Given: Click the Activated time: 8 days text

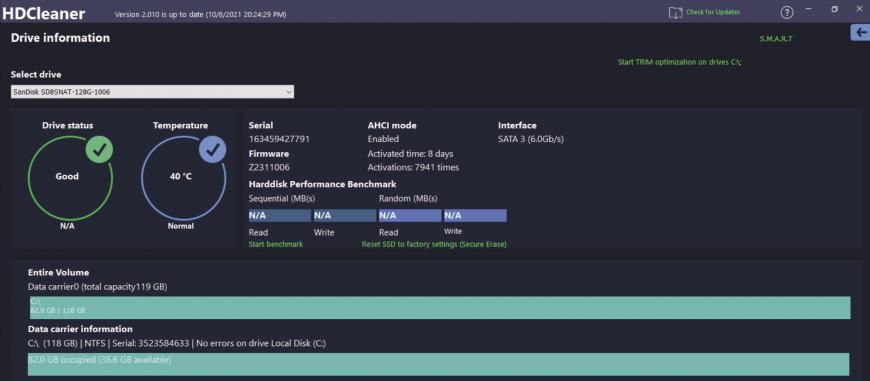Looking at the screenshot, I should coord(410,154).
